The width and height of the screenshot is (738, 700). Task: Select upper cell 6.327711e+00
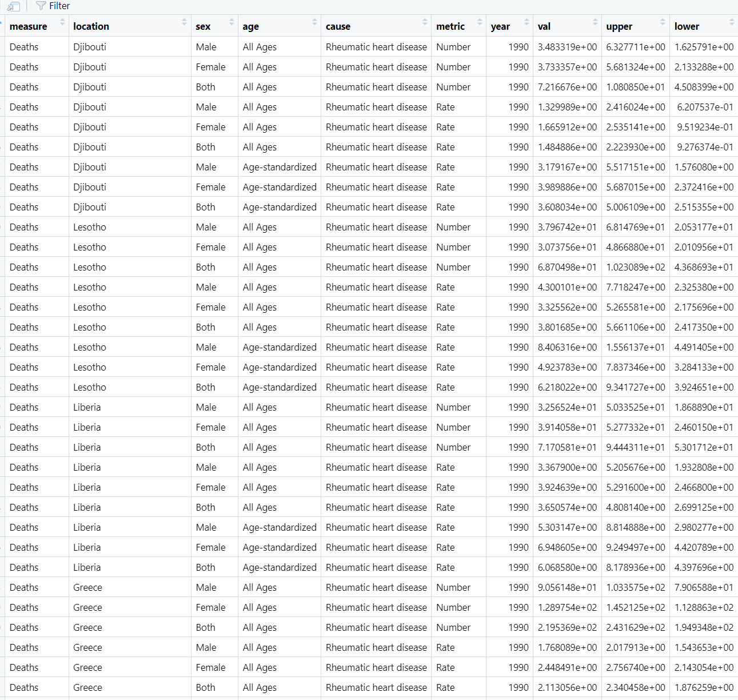(x=636, y=47)
